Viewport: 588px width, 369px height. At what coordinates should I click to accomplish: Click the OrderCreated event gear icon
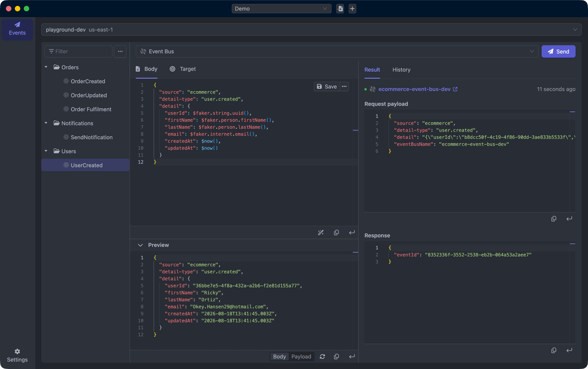coord(66,81)
